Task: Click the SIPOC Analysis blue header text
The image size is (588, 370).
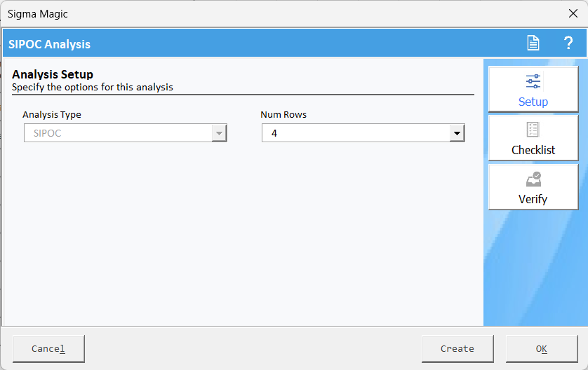Action: tap(50, 44)
